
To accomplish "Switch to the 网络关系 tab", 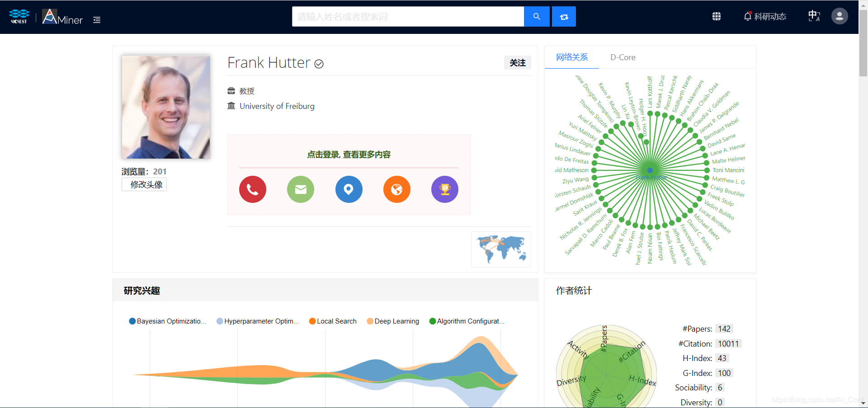I will pyautogui.click(x=572, y=57).
